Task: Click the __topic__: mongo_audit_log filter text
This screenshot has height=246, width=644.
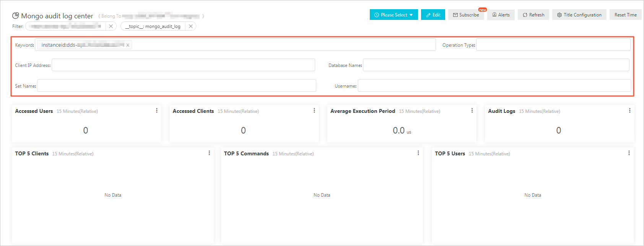Action: (153, 26)
